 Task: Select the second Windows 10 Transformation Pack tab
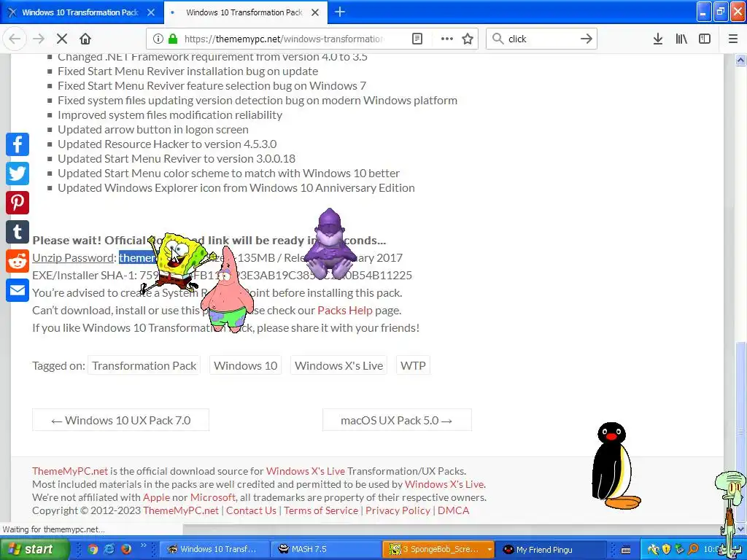point(244,12)
